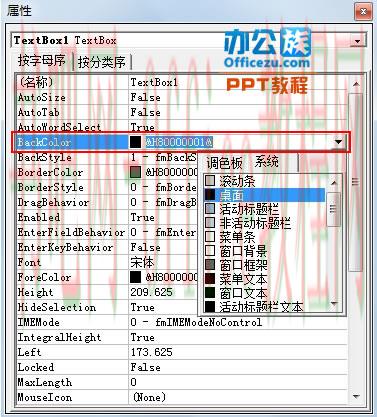Screen dimensions: 377x417
Task: Choose 非活动标题栏 system color
Action: pos(264,223)
